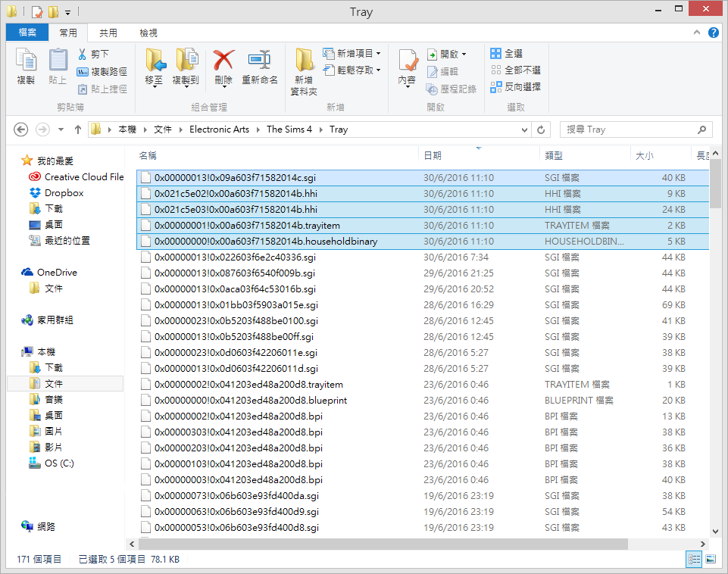Open Help with the blue question mark
This screenshot has width=728, height=574.
click(714, 33)
